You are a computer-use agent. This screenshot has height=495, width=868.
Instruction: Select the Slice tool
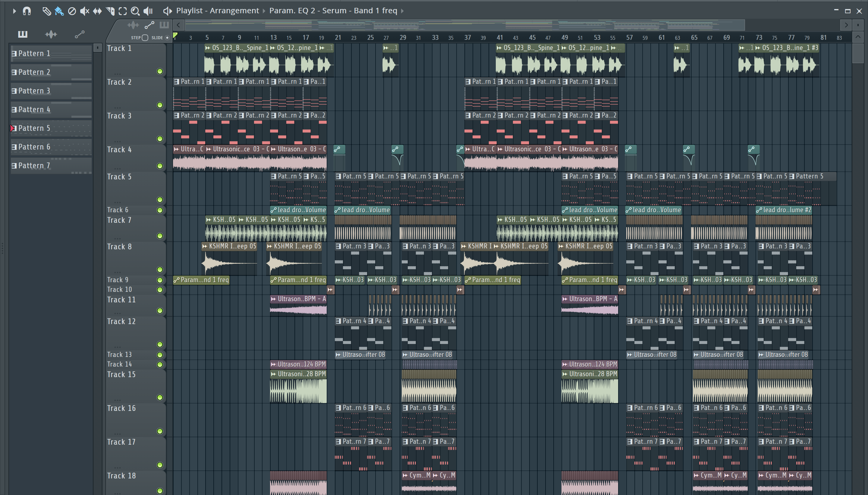(x=110, y=11)
